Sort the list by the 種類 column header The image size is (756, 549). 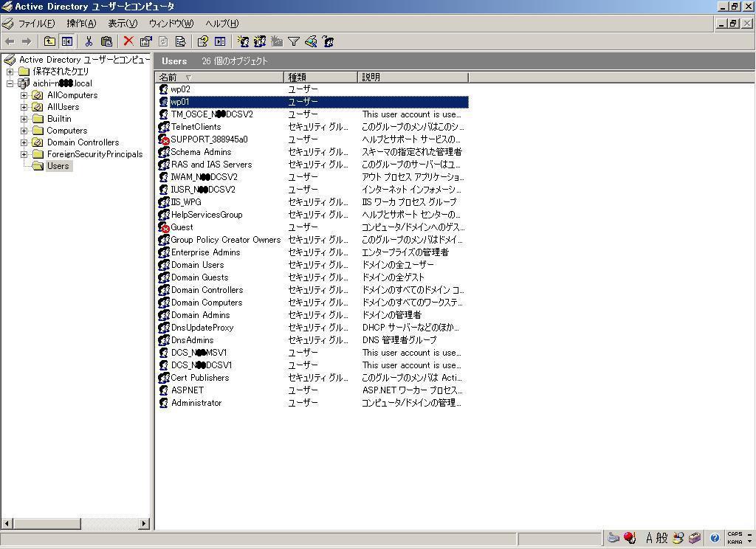[x=321, y=77]
